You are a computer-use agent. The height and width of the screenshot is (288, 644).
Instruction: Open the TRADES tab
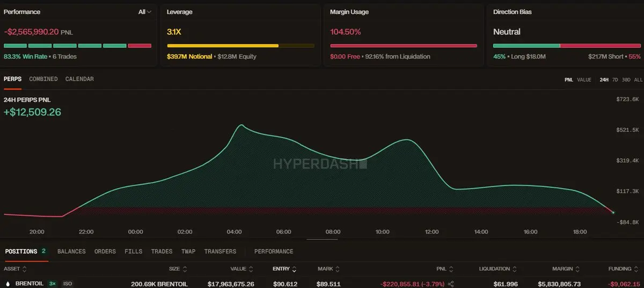162,251
